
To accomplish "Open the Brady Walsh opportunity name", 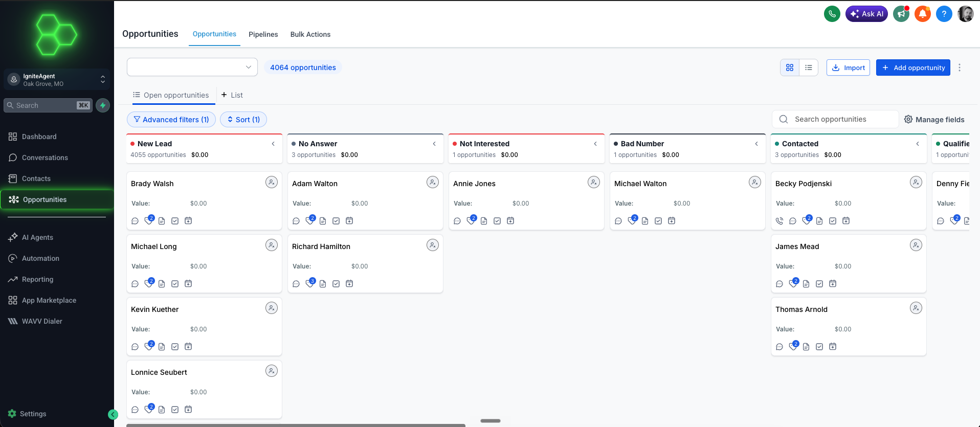I will tap(152, 184).
